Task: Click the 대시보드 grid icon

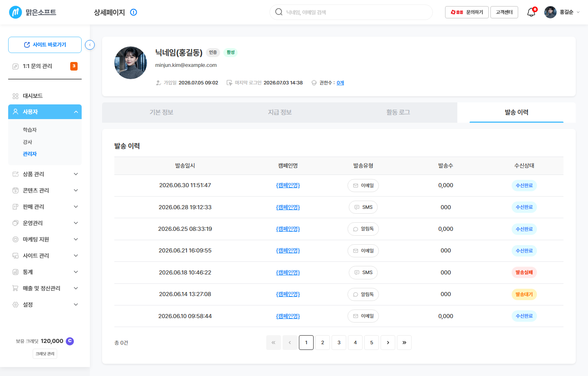Action: (16, 96)
